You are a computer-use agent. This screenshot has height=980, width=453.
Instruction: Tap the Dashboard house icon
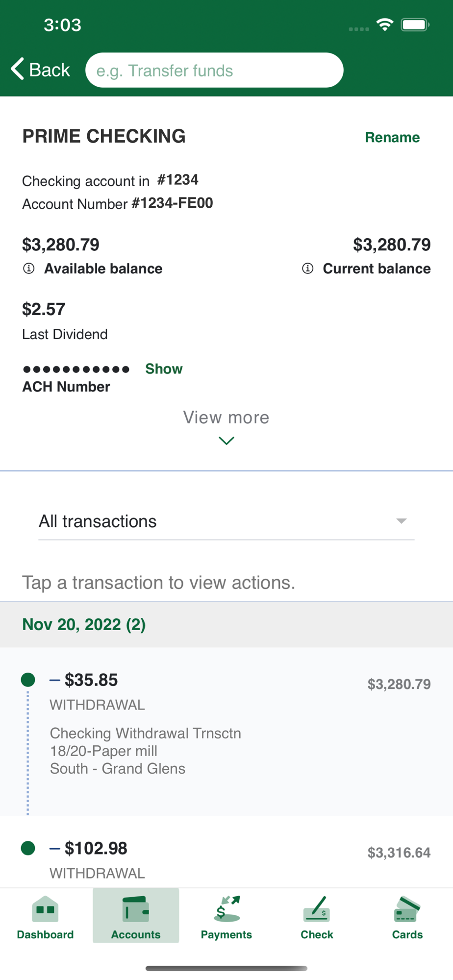click(45, 909)
